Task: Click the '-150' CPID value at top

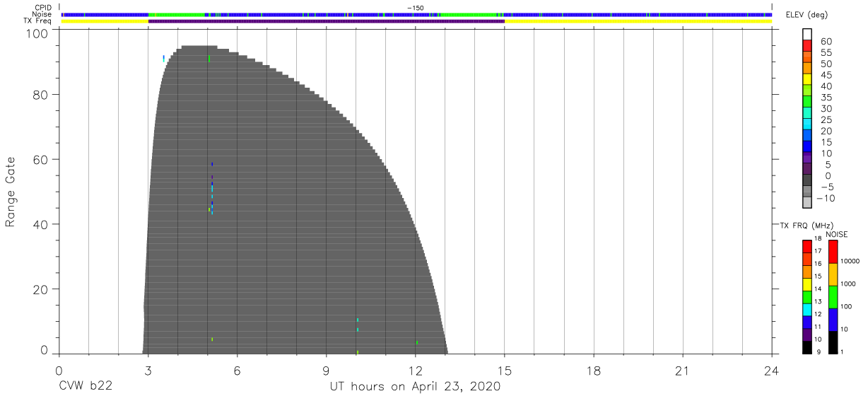Action: coord(415,7)
